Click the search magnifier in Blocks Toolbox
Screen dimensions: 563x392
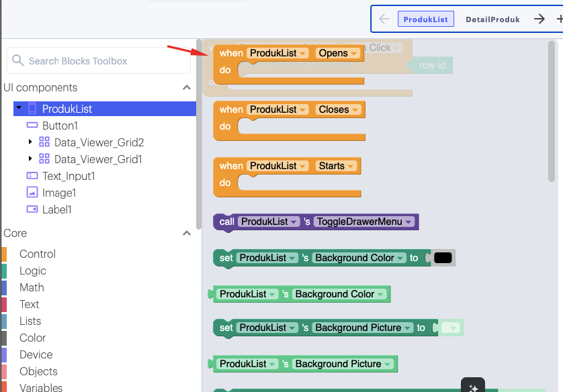coord(17,60)
